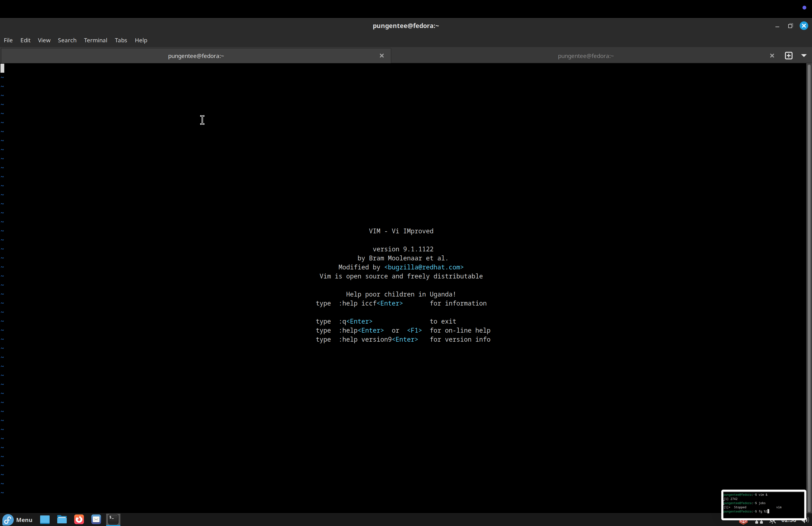Close the second terminal tab
This screenshot has width=812, height=526.
click(x=772, y=56)
